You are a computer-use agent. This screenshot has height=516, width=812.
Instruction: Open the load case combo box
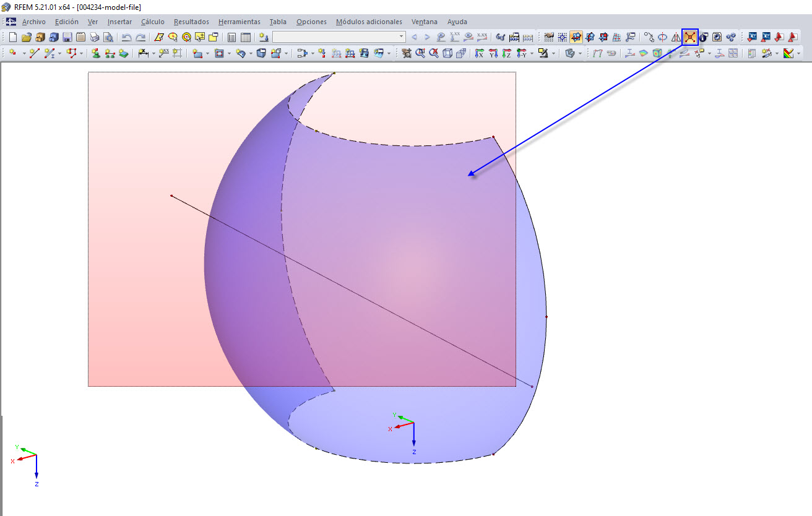(x=339, y=37)
